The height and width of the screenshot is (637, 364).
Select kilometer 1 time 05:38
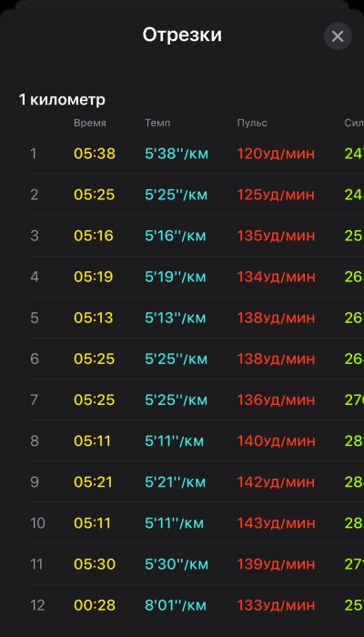tap(95, 154)
